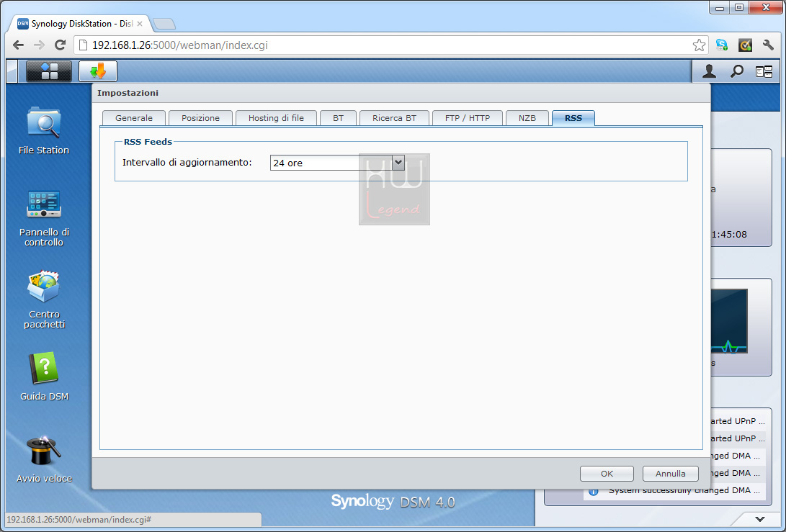Click the browser forward arrow

(x=39, y=45)
